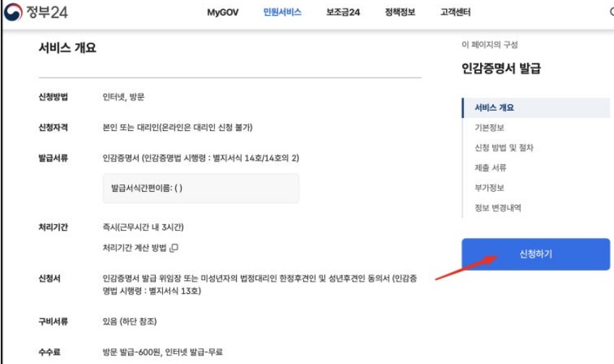Jump to 부가정보 section
The image size is (614, 364).
pyautogui.click(x=489, y=188)
